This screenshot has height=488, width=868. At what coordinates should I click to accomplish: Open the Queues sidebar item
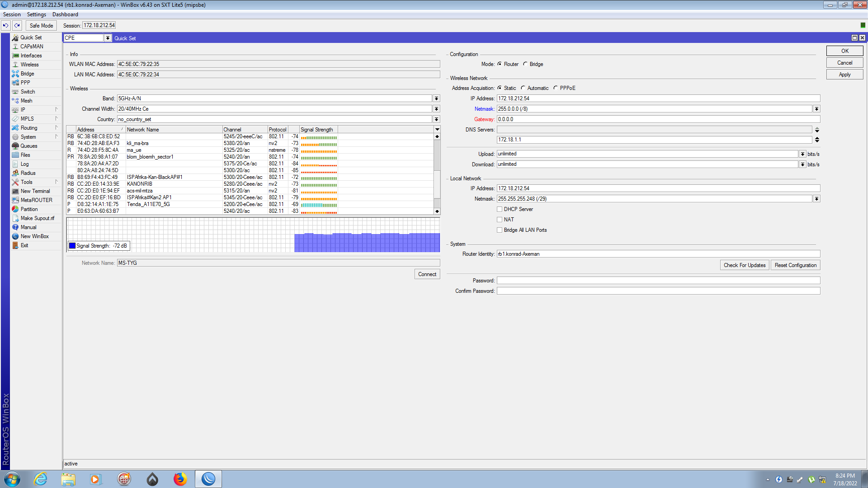(x=28, y=146)
